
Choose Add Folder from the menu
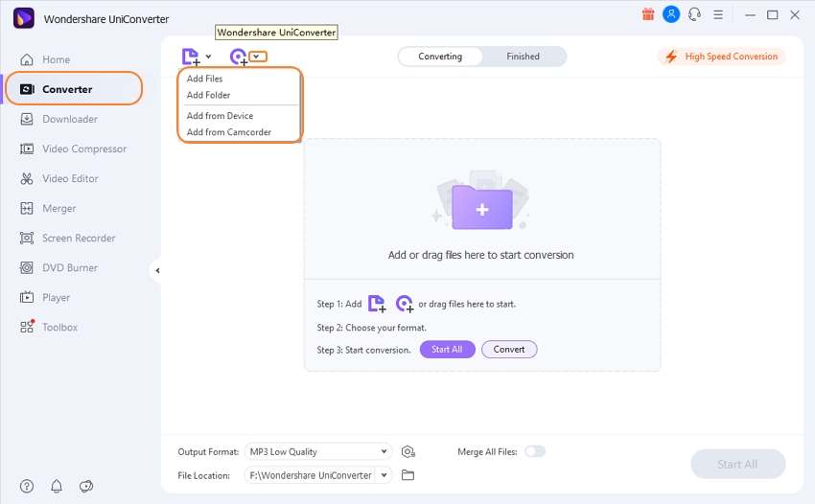pos(208,95)
